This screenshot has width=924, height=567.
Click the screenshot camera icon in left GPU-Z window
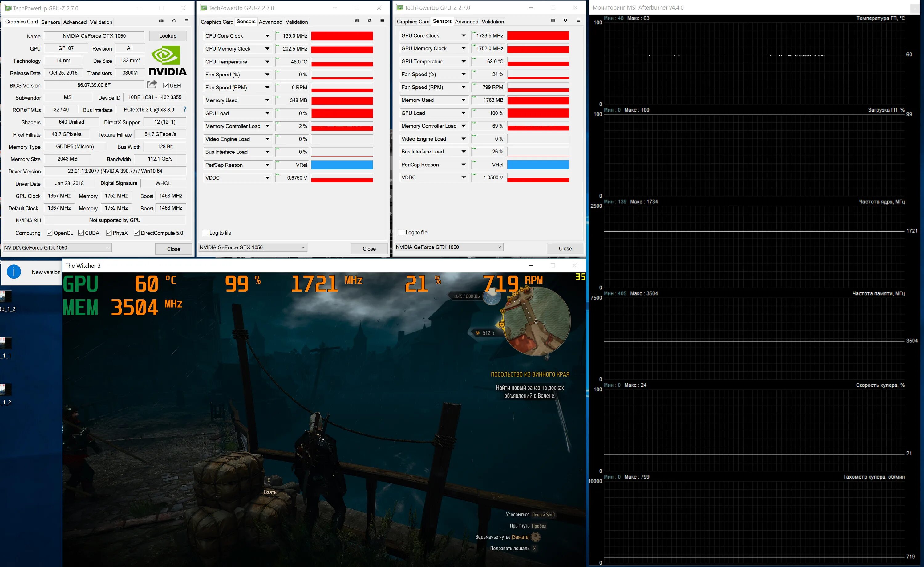pos(161,21)
